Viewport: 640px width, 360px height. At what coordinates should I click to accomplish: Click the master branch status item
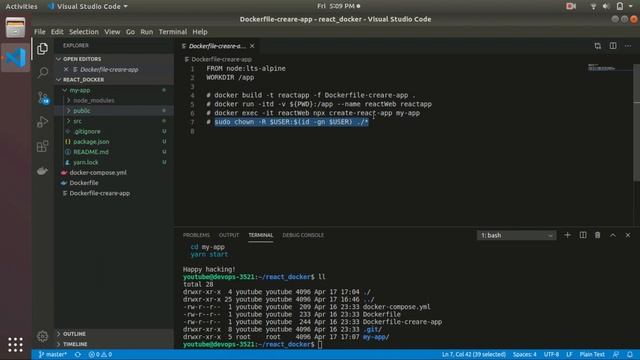[53, 354]
